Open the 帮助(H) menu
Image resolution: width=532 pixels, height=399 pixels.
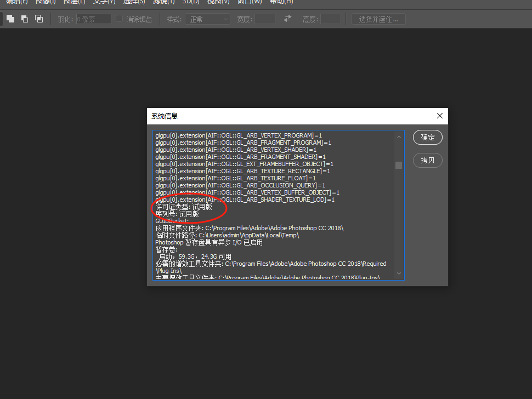click(x=281, y=2)
